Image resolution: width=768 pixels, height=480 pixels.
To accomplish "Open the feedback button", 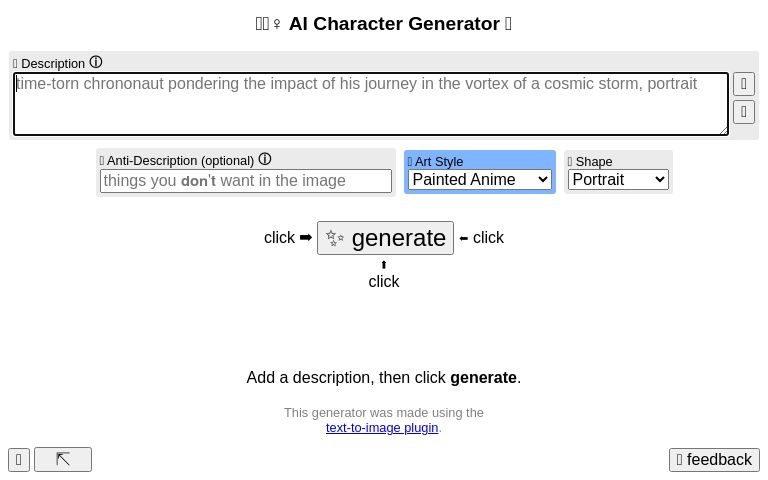I will pos(714,460).
